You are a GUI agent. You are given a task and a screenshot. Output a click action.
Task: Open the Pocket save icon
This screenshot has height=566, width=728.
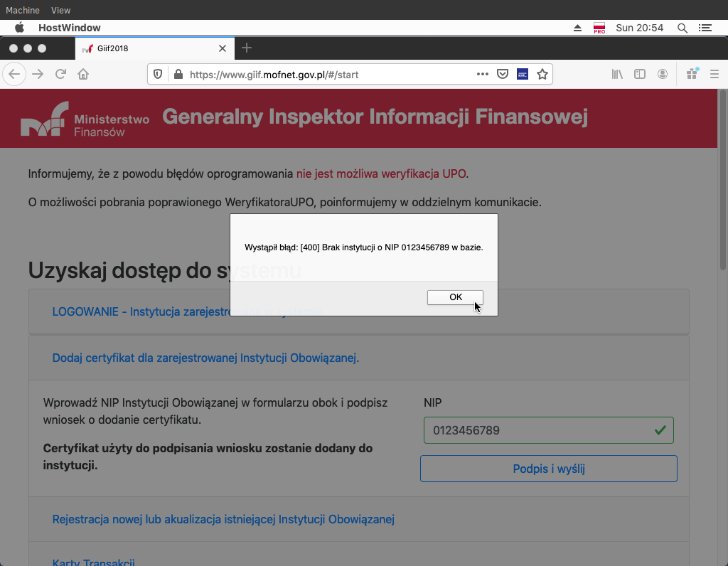click(503, 74)
